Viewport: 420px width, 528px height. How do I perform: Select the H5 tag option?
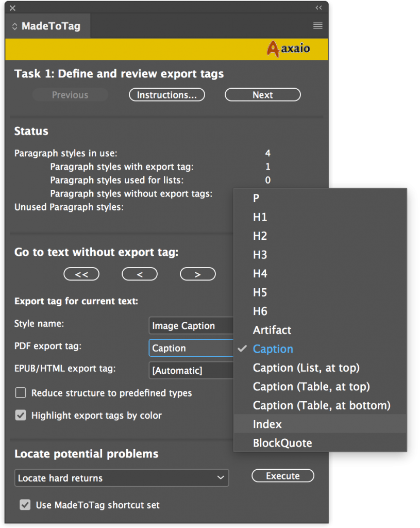coord(321,292)
